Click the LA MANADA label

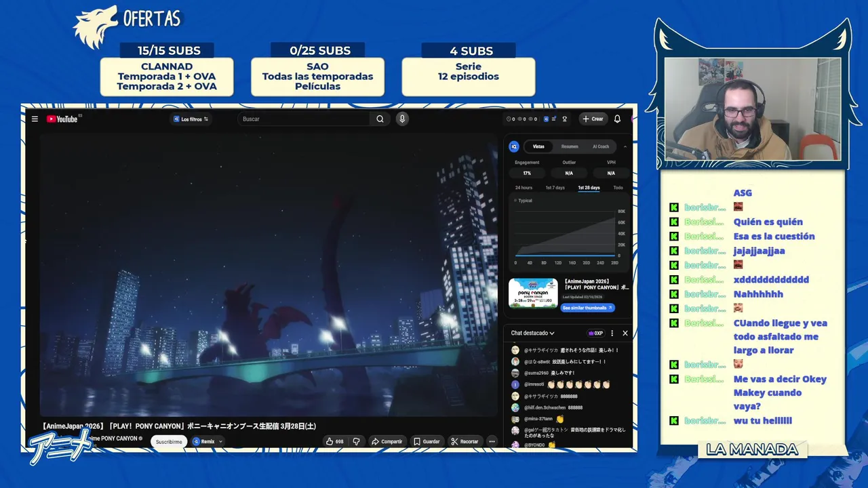[x=752, y=449]
